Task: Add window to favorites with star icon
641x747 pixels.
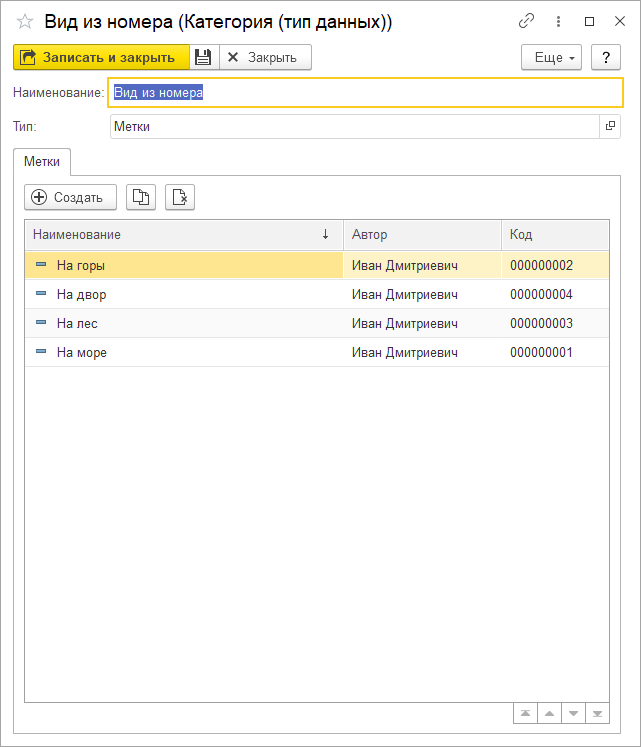Action: [x=25, y=21]
